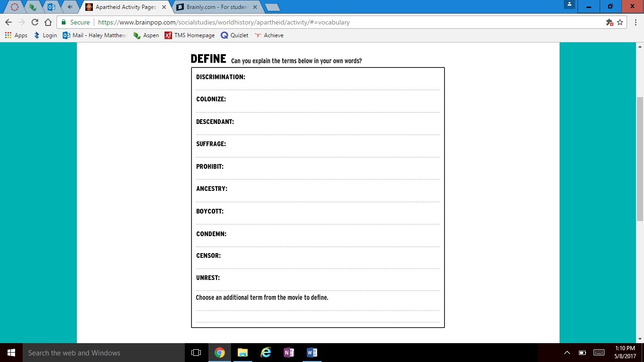This screenshot has height=362, width=644.
Task: Show hidden system tray icons
Action: (567, 353)
